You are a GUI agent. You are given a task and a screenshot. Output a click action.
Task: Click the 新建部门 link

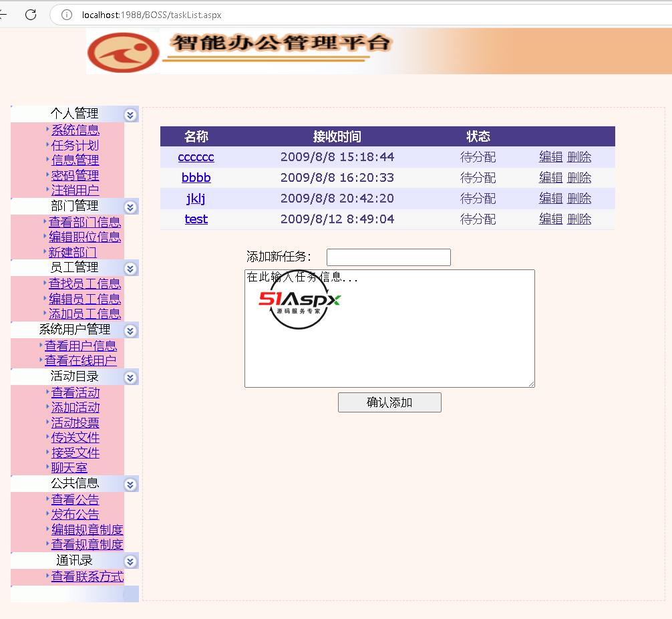73,252
